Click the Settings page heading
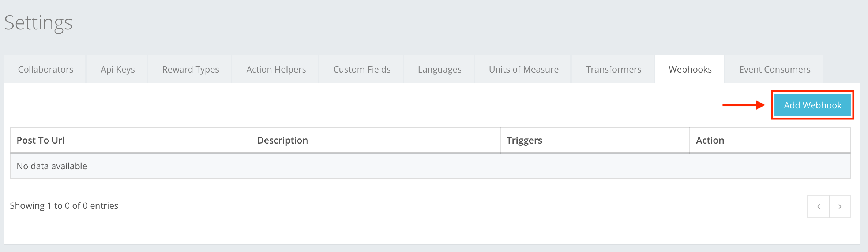The width and height of the screenshot is (868, 252). pyautogui.click(x=38, y=23)
